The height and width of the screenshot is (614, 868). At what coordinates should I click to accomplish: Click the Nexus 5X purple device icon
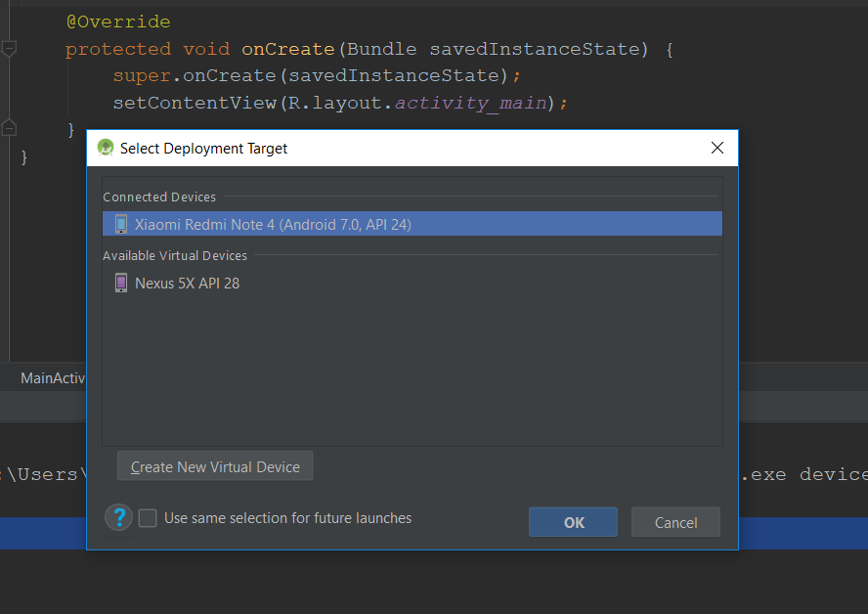coord(120,283)
